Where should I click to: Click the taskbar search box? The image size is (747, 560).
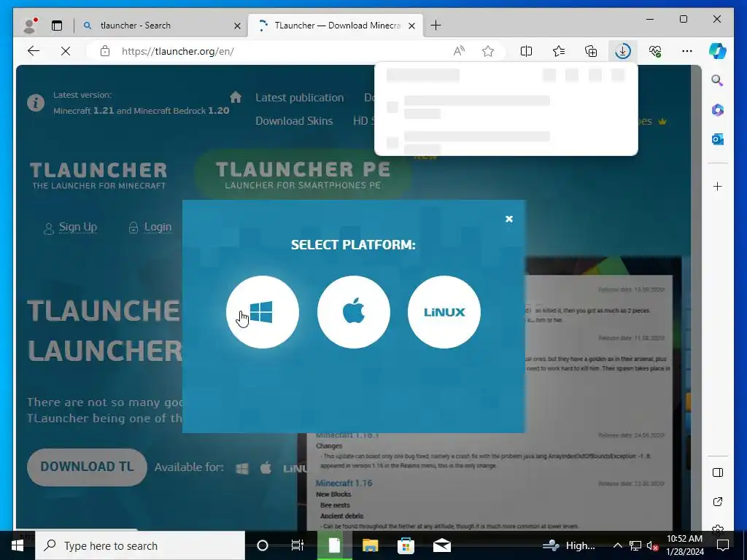coord(140,545)
